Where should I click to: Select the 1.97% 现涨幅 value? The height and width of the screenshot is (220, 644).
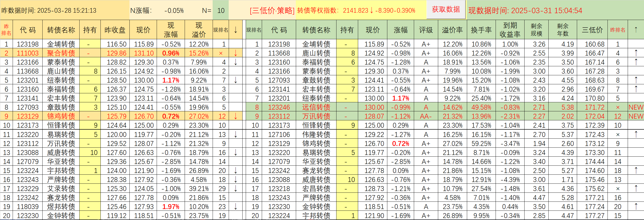point(171,207)
